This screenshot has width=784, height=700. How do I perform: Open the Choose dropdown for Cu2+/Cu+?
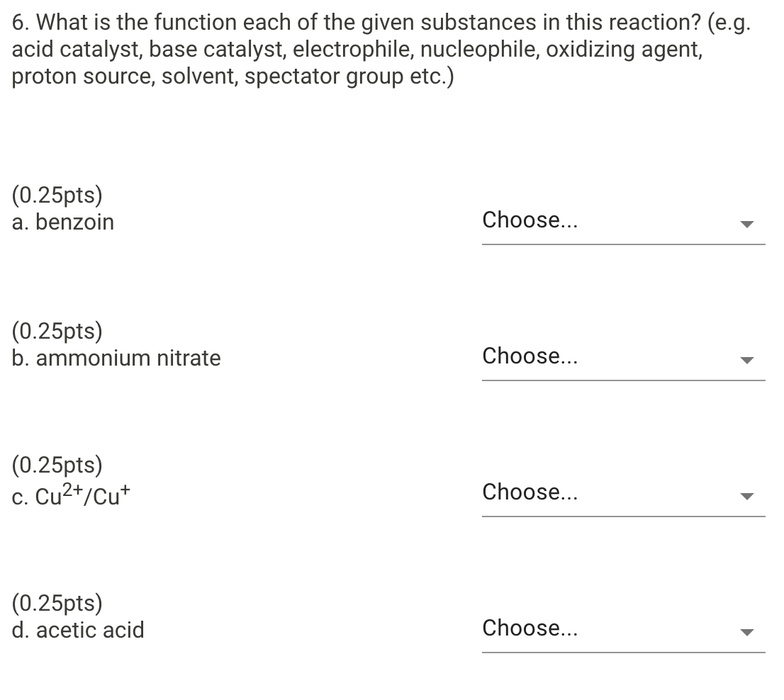tap(624, 493)
